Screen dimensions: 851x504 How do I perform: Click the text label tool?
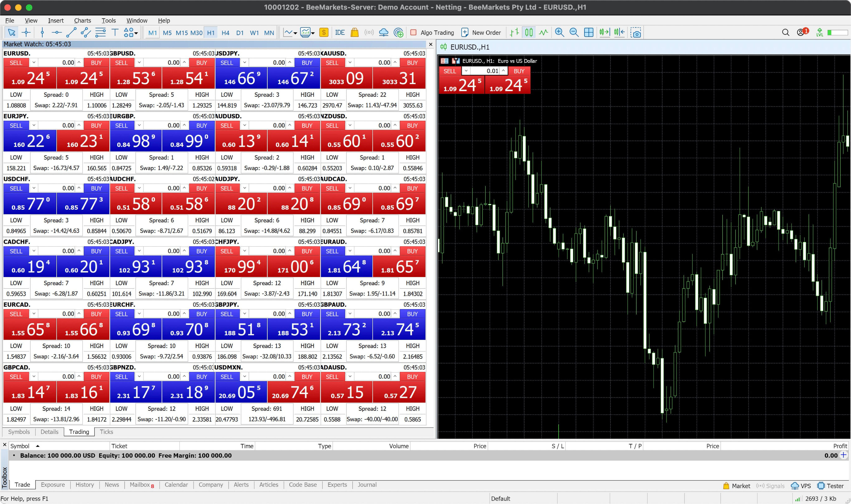coord(115,33)
